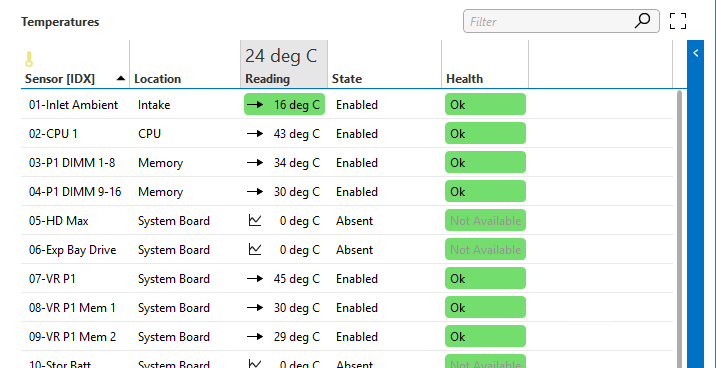Click the Ok health badge for 04-P1 DIMM 9-16
The width and height of the screenshot is (716, 368).
[x=485, y=191]
